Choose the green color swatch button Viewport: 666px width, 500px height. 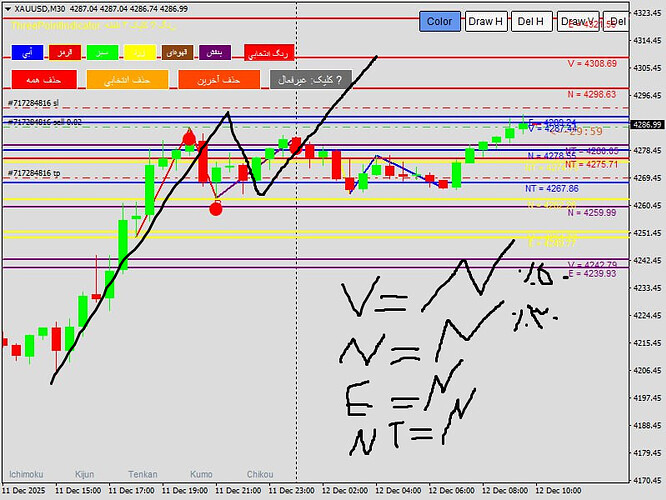pos(102,53)
